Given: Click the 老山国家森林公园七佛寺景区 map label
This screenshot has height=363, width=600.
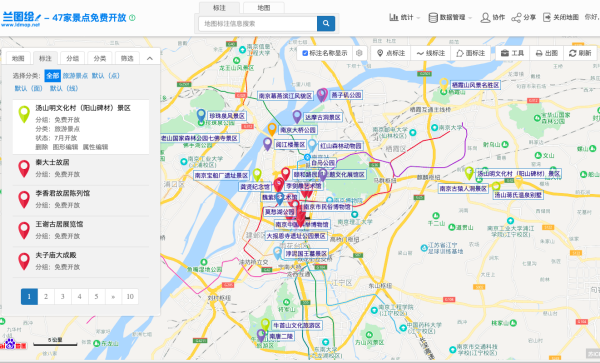Looking at the screenshot, I should 199,138.
